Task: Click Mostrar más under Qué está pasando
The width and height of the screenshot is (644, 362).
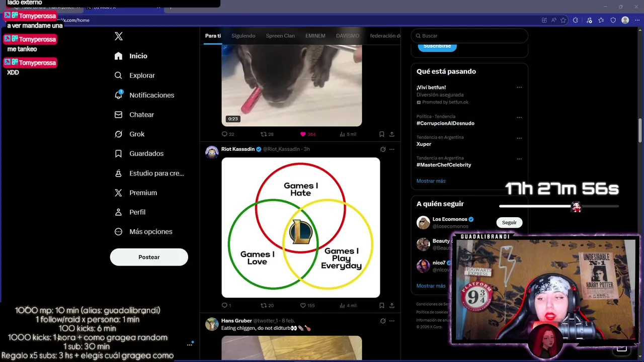Action: click(x=431, y=181)
